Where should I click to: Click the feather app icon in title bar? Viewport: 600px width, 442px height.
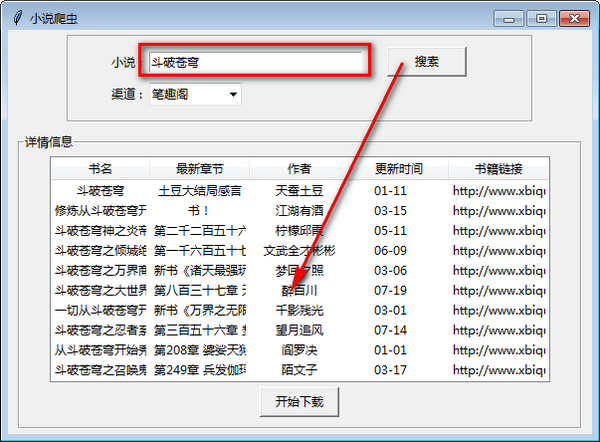(x=15, y=18)
